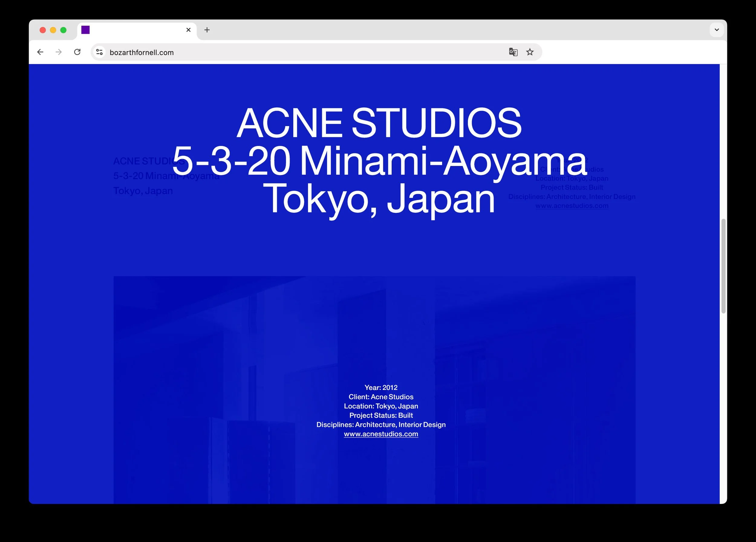View site information icon in address bar
756x542 pixels.
(99, 52)
